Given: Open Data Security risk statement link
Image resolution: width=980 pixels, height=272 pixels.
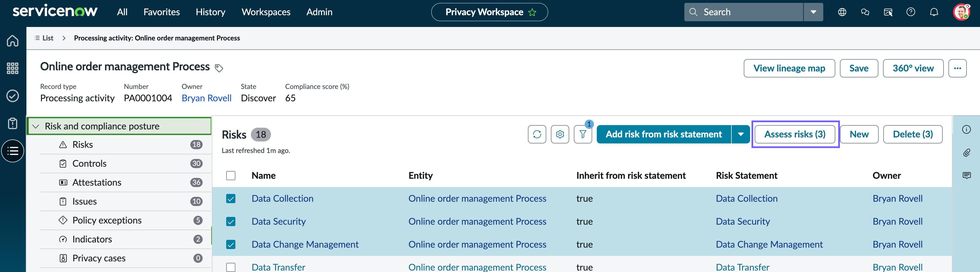Looking at the screenshot, I should [743, 222].
